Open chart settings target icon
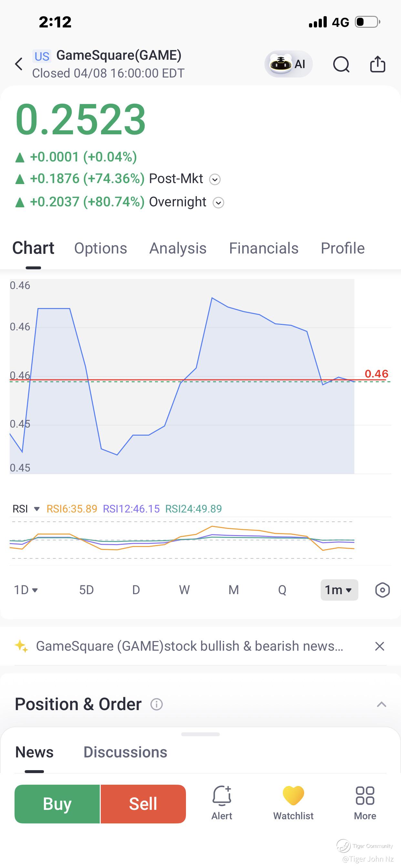The width and height of the screenshot is (401, 868). (x=382, y=590)
